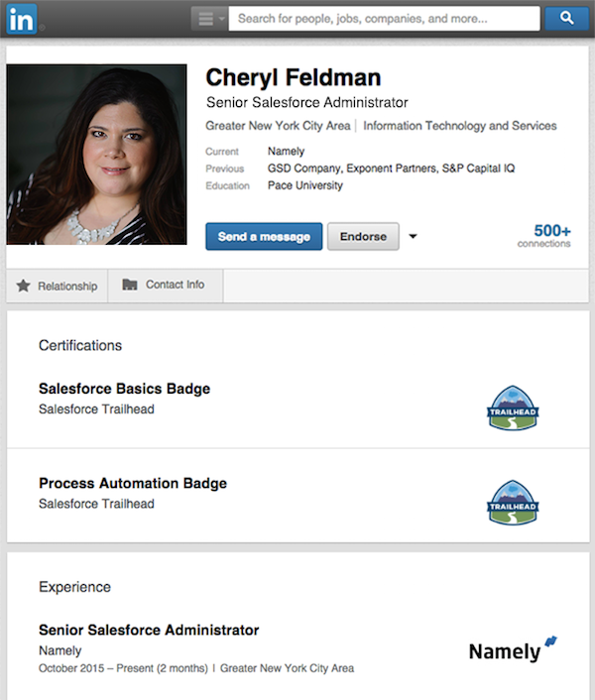This screenshot has height=700, width=595.
Task: Expand the arrow next to Endorse
Action: coord(414,237)
